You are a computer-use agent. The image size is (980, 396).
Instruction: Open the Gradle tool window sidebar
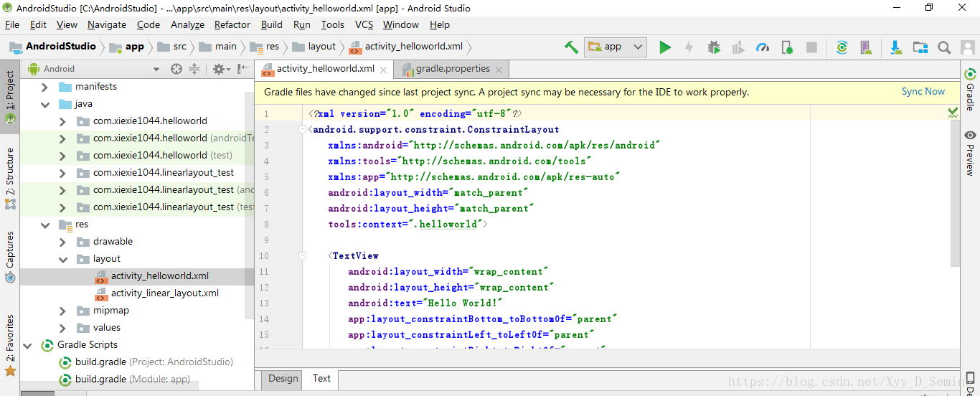[x=970, y=90]
